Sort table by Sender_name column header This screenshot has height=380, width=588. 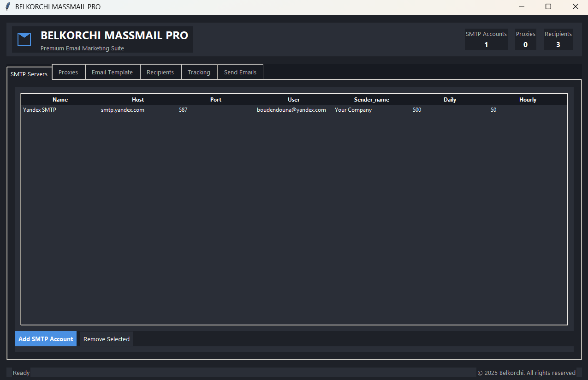(x=372, y=100)
